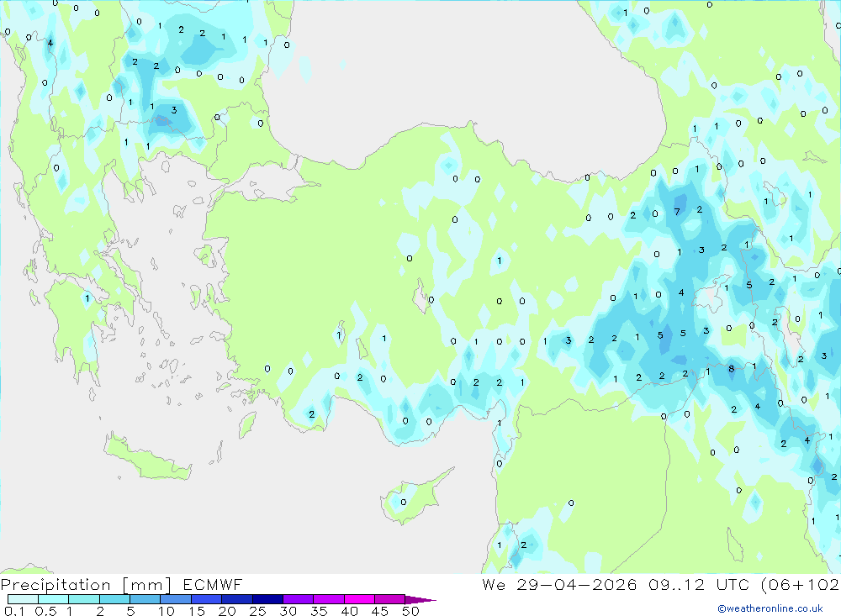Open the weatheronline.co.uk link
The image size is (841, 616).
click(770, 608)
